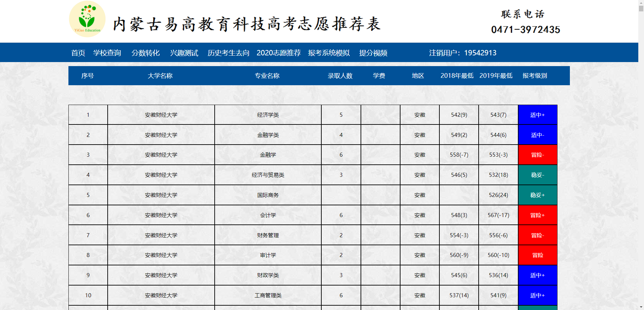Click the 541(9) score cell

pyautogui.click(x=498, y=295)
